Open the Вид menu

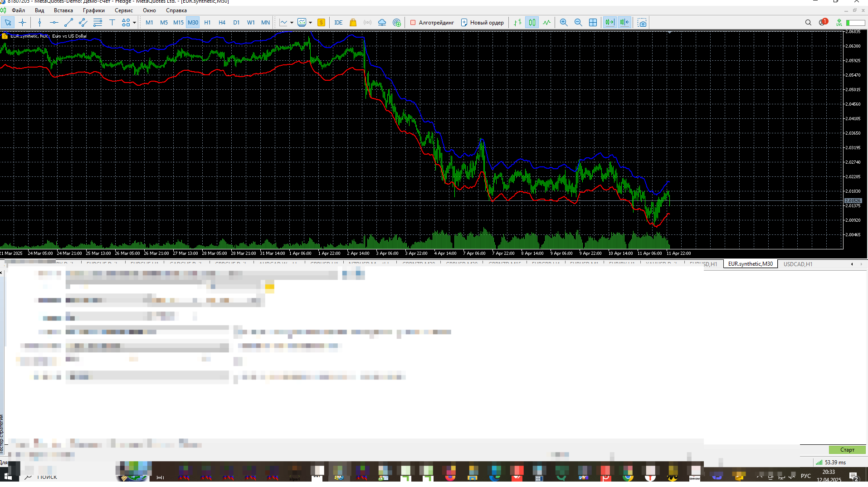(39, 10)
